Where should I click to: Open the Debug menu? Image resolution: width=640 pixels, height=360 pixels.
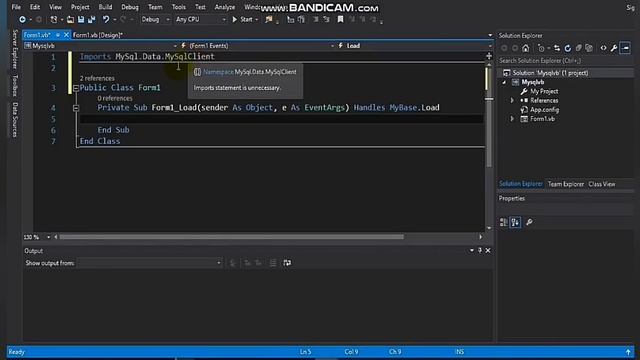[x=130, y=7]
